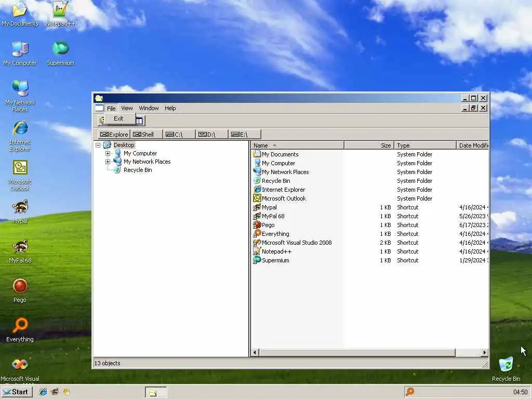Open the Help menu

[170, 108]
